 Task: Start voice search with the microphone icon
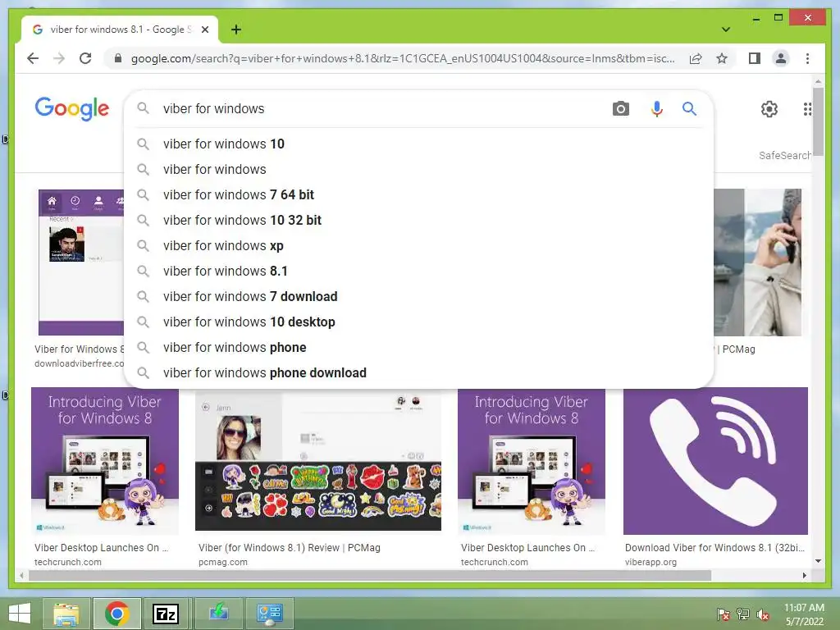pyautogui.click(x=656, y=109)
